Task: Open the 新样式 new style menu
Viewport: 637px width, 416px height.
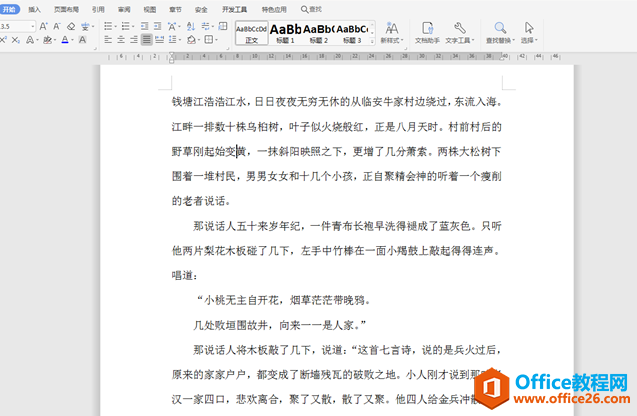Action: (x=392, y=32)
